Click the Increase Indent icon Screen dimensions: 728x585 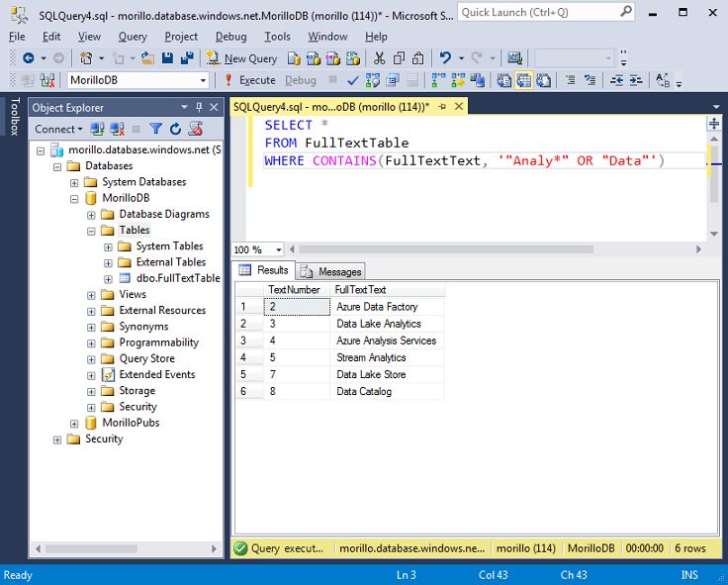pyautogui.click(x=636, y=80)
